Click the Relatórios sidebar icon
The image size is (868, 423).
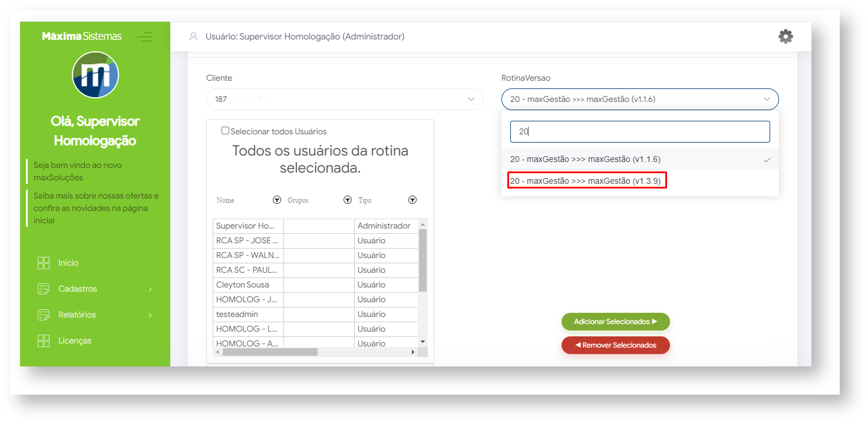[44, 315]
